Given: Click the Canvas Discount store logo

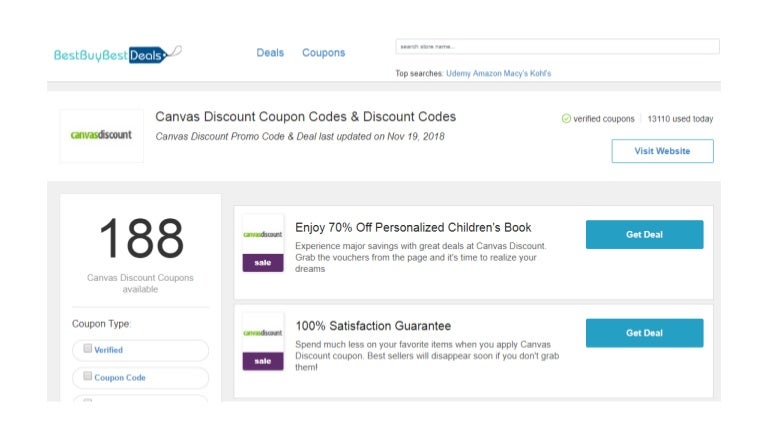Looking at the screenshot, I should click(101, 135).
